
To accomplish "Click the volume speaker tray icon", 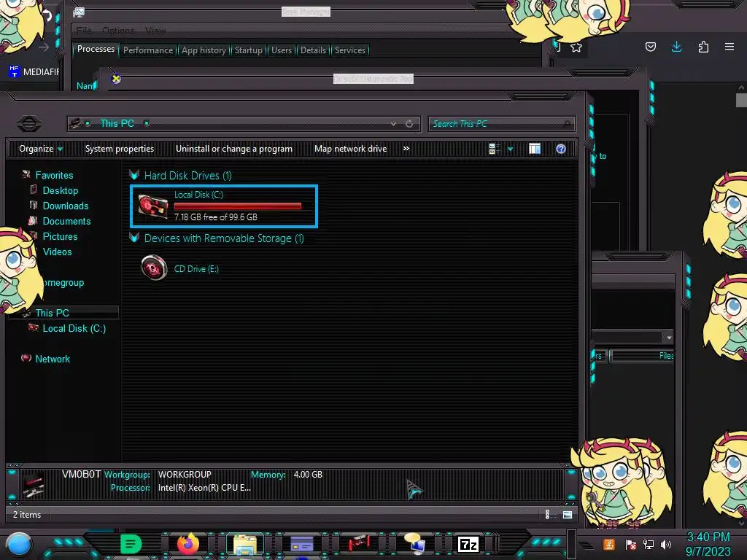I will pos(666,544).
